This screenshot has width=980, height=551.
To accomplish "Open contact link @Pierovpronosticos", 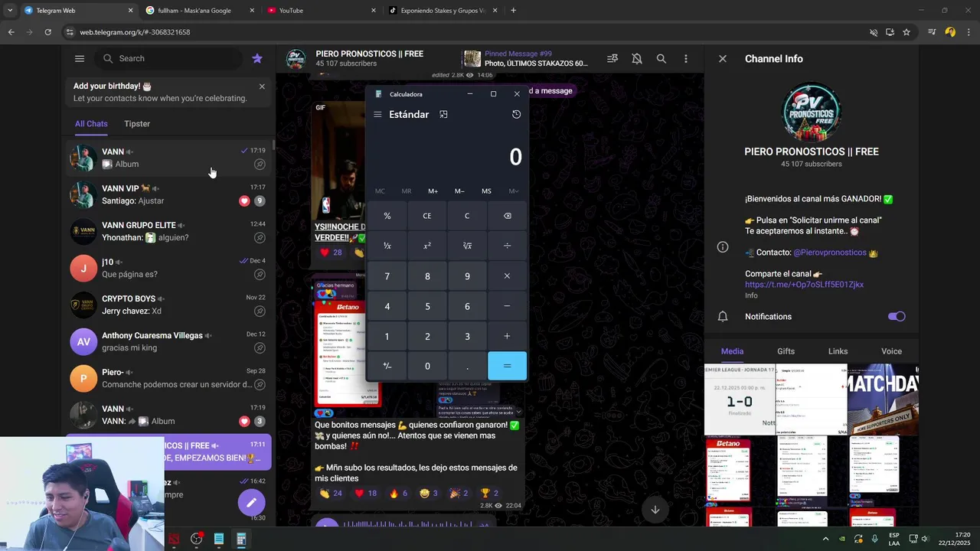I will (x=830, y=253).
